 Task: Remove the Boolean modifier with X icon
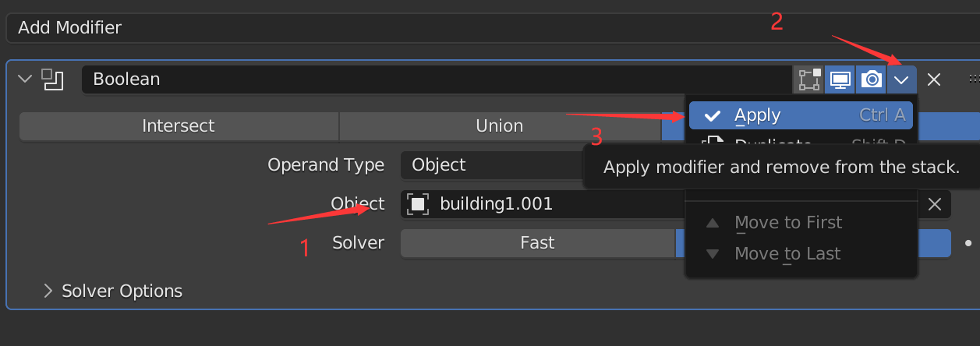point(934,79)
